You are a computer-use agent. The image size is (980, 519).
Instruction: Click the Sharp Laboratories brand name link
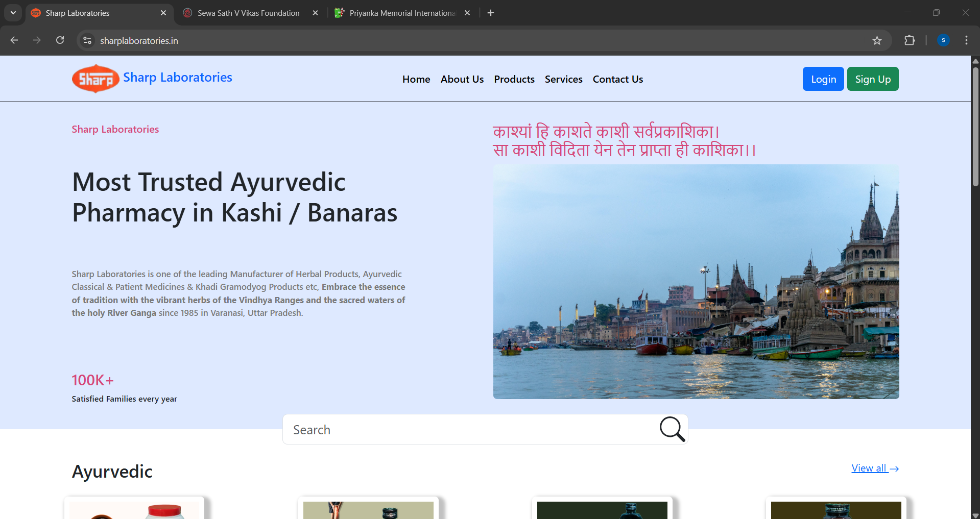[x=178, y=78]
